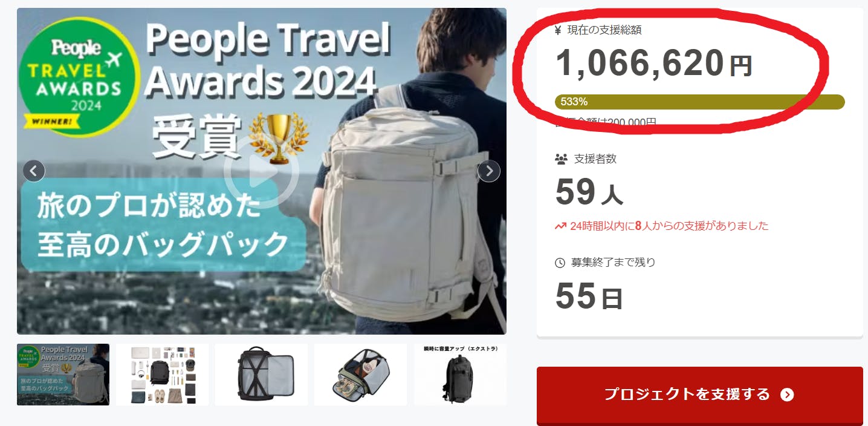
Task: Select the green bag with shoes thumbnail
Action: click(361, 375)
